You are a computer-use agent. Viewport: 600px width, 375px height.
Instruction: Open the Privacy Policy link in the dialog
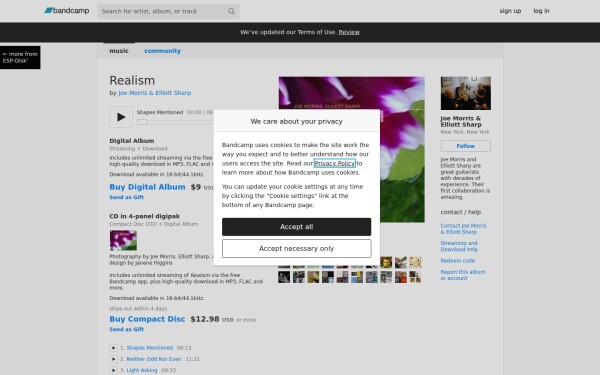(335, 163)
